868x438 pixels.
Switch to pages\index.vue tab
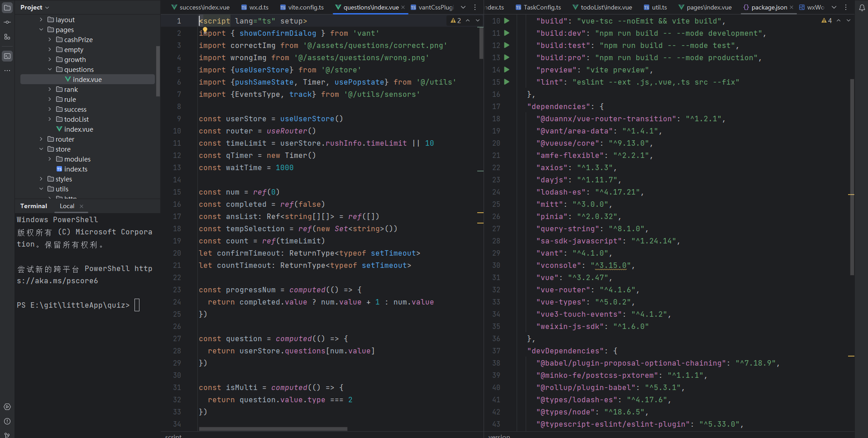click(705, 7)
